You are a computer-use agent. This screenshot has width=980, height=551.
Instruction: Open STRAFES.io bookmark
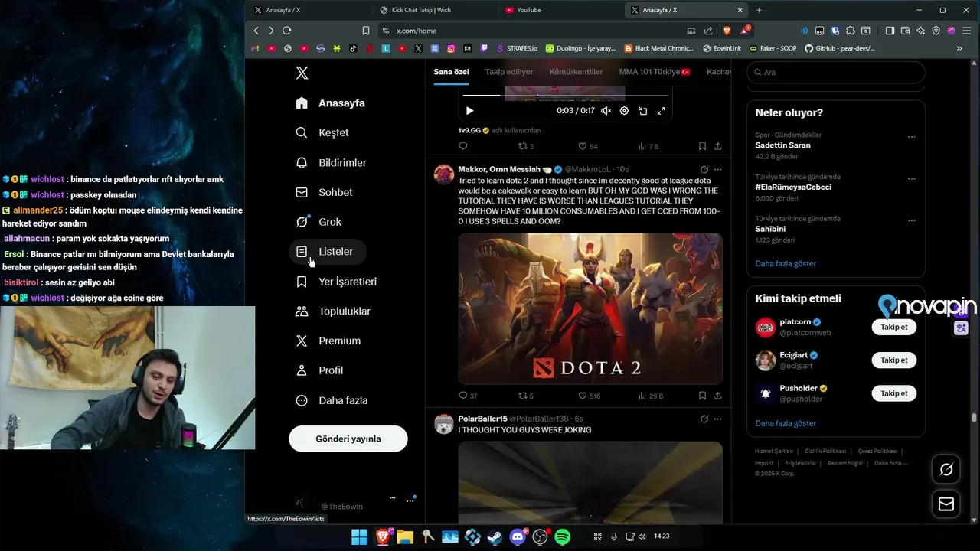tap(517, 48)
